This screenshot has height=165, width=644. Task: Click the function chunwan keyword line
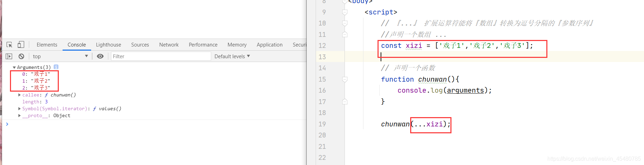[x=420, y=79]
